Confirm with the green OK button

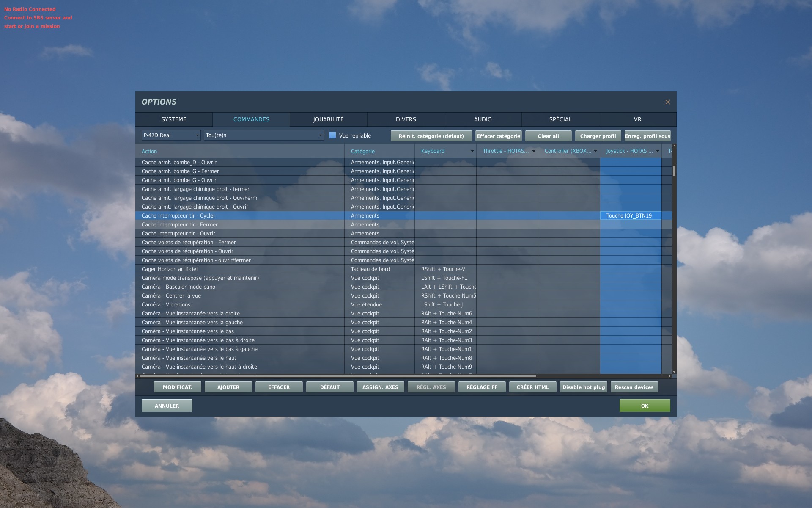[645, 406]
